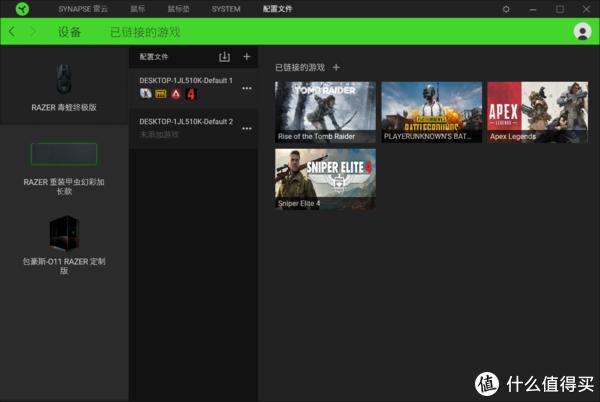The image size is (600, 402).
Task: Click the 未添加游戏 text under Default 2
Action: [x=159, y=134]
